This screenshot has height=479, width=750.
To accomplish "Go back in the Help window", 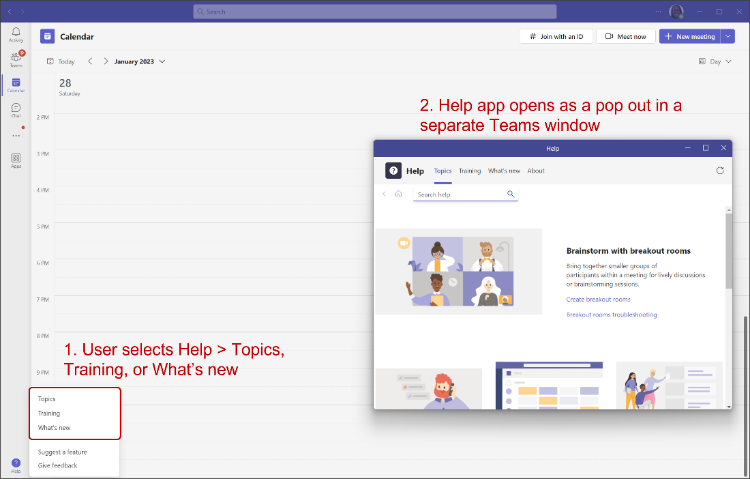I will pos(384,194).
